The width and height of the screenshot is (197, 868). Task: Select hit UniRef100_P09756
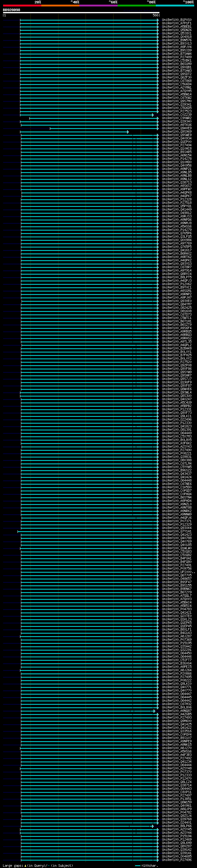[176, 568]
